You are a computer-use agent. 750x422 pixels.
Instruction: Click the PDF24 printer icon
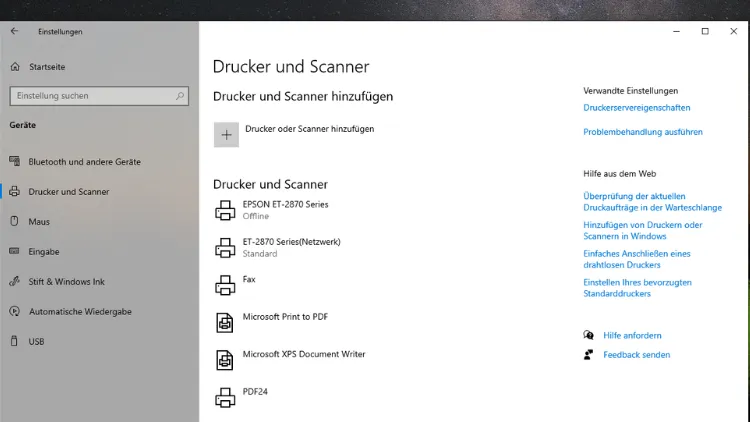[225, 397]
